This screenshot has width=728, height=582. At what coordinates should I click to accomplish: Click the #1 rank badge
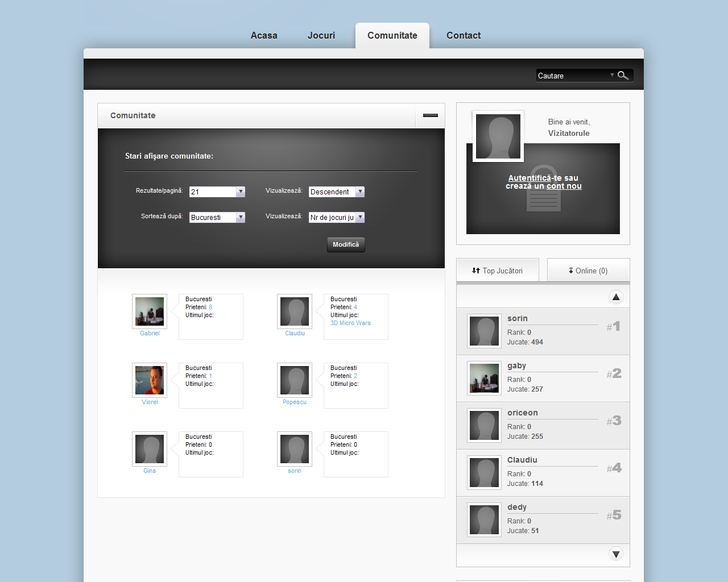614,326
